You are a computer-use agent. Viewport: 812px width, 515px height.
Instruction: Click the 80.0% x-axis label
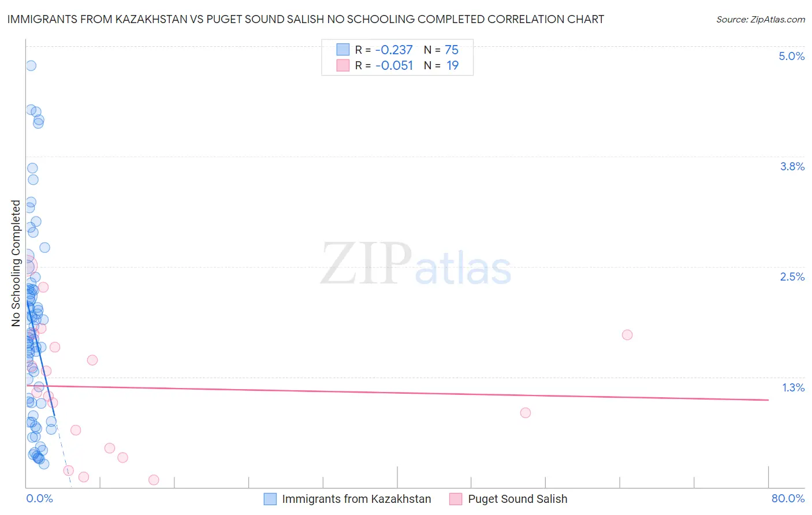click(788, 498)
